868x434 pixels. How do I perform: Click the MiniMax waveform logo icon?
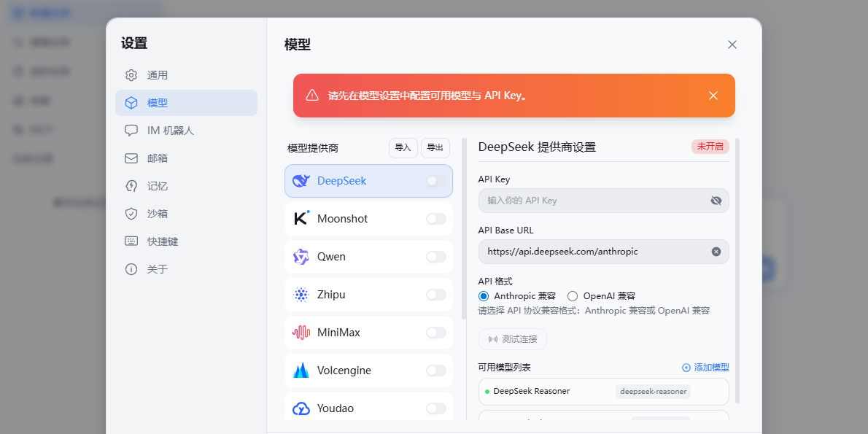click(x=301, y=333)
